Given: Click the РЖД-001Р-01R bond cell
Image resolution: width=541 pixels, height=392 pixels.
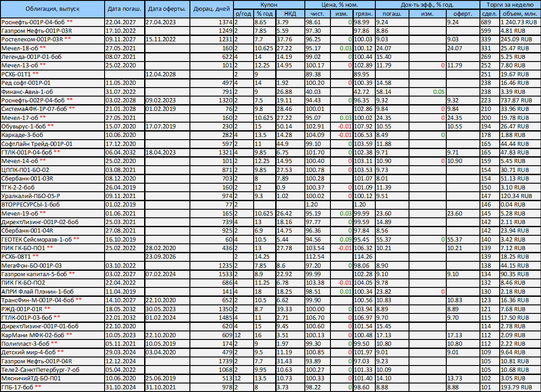Looking at the screenshot, I should click(x=52, y=309).
